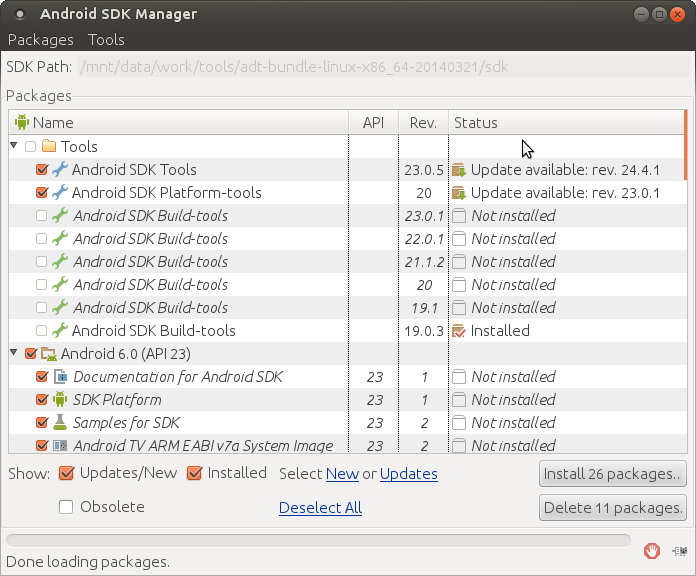Click the flask icon beside Samples for SDK
696x576 pixels.
point(60,423)
